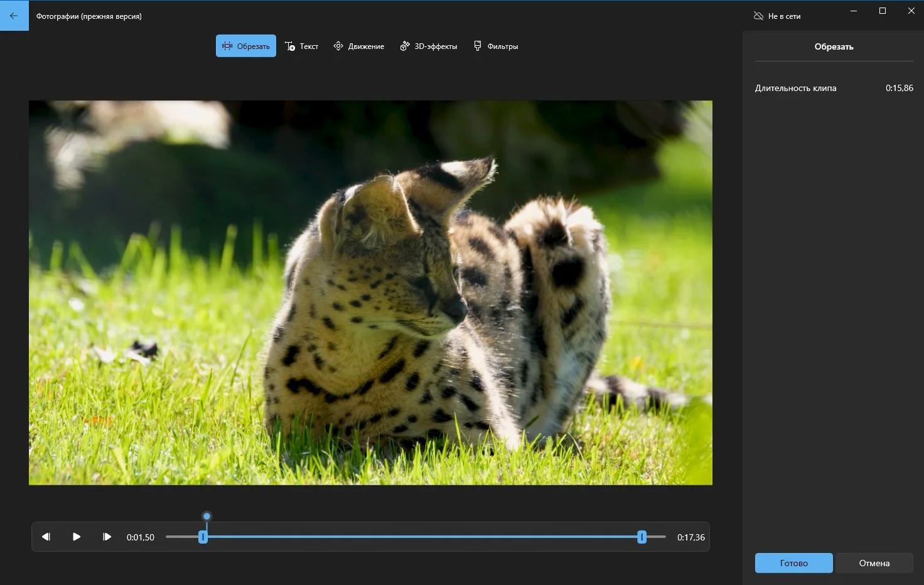Image resolution: width=924 pixels, height=585 pixels.
Task: Open the Фильтры filters tool
Action: coord(495,46)
